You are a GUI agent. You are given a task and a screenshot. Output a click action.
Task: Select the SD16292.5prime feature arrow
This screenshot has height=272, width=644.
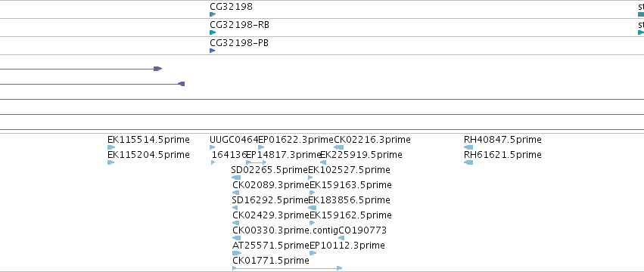point(235,208)
